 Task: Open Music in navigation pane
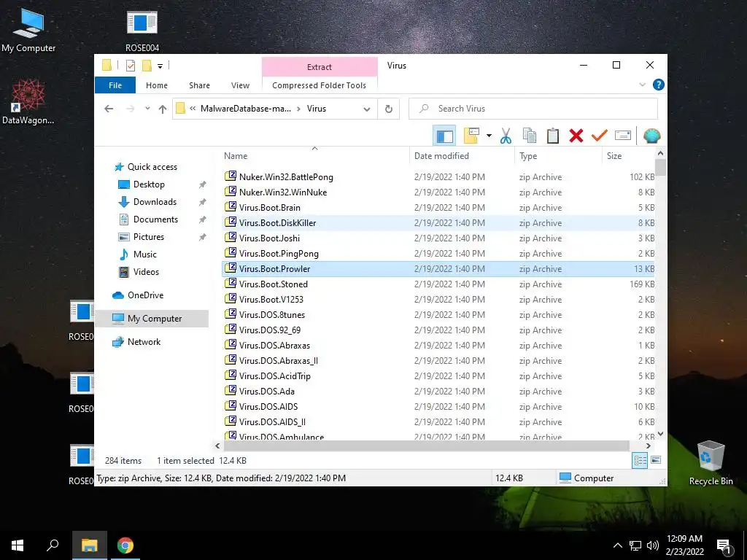[x=145, y=254]
